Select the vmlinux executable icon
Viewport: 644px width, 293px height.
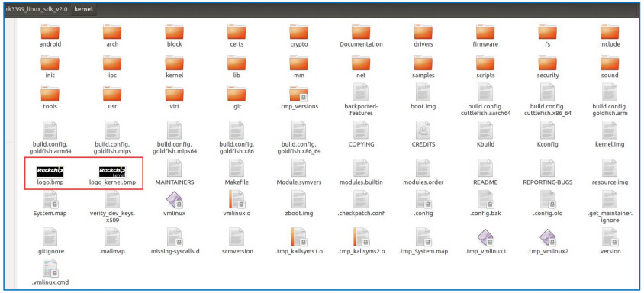coord(175,200)
